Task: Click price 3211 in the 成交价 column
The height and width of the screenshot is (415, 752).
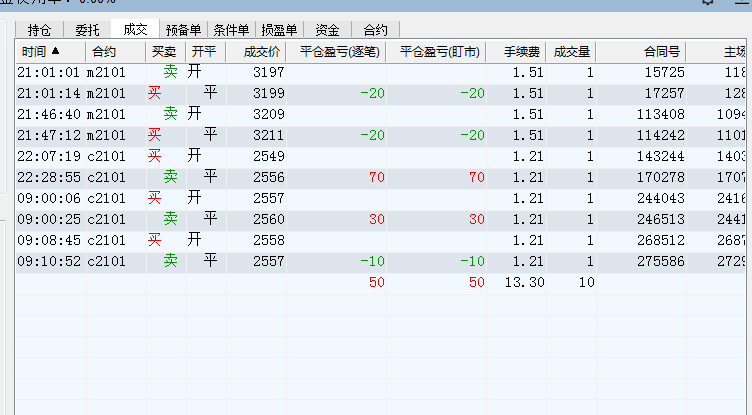Action: [x=269, y=136]
